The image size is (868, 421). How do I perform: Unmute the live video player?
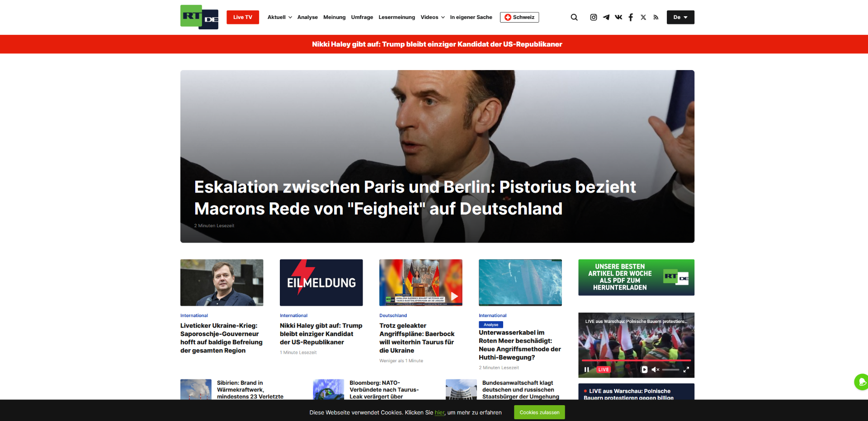pos(655,370)
